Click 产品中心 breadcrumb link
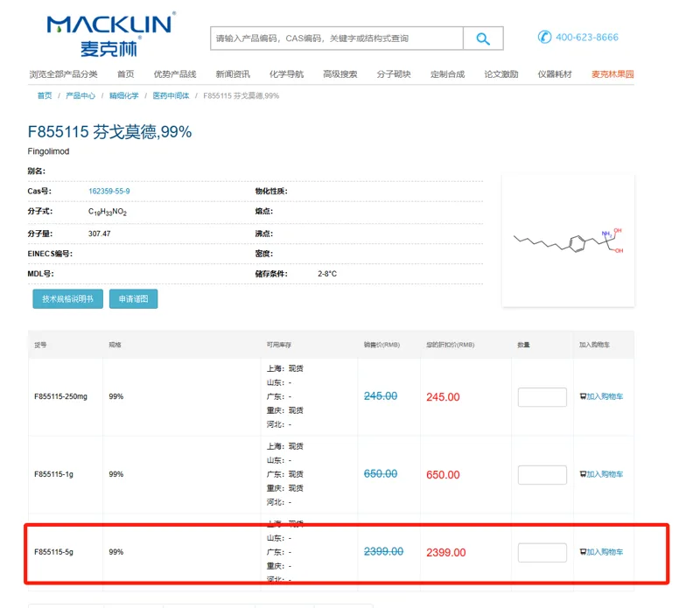The width and height of the screenshot is (700, 608). pyautogui.click(x=80, y=95)
